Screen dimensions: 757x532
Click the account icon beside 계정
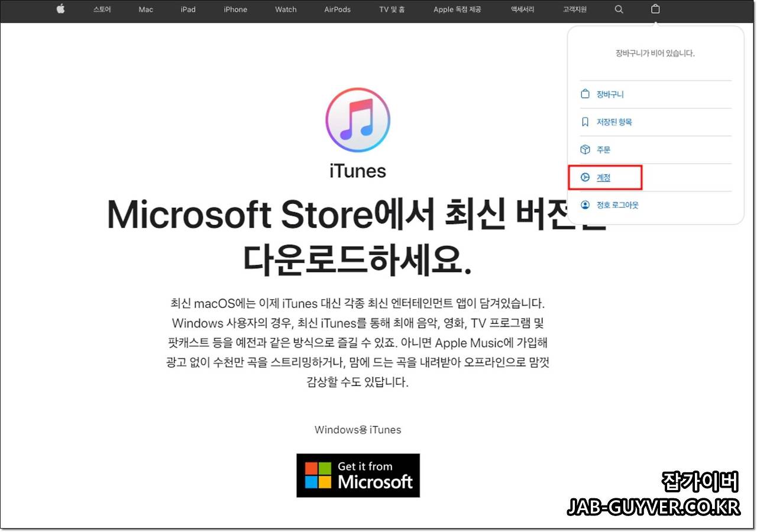click(584, 177)
